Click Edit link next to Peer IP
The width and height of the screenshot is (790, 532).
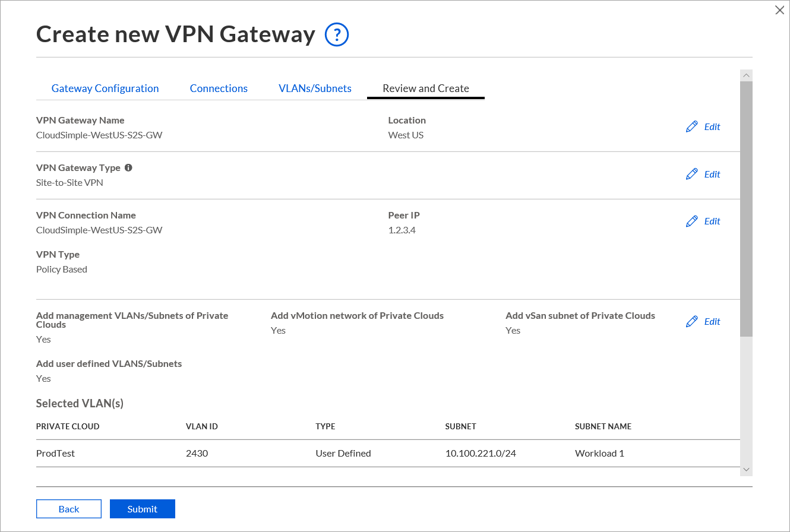[712, 221]
